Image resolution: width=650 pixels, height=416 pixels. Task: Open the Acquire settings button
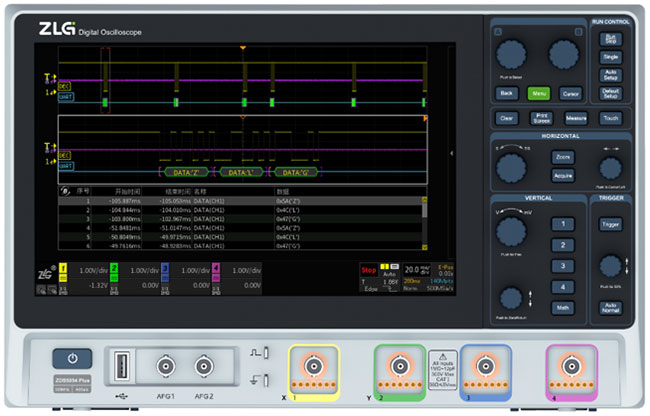pos(563,175)
